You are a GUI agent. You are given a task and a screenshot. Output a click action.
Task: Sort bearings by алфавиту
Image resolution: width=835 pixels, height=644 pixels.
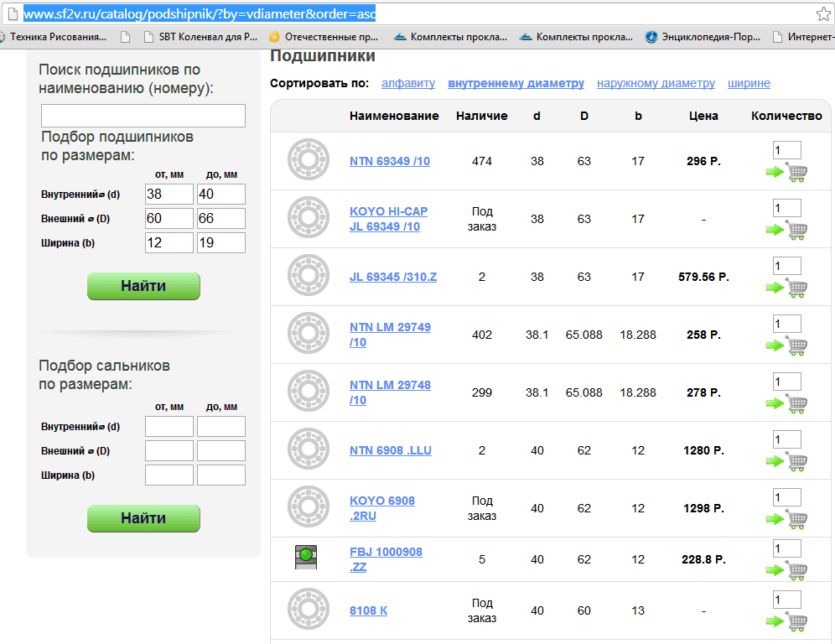tap(408, 84)
